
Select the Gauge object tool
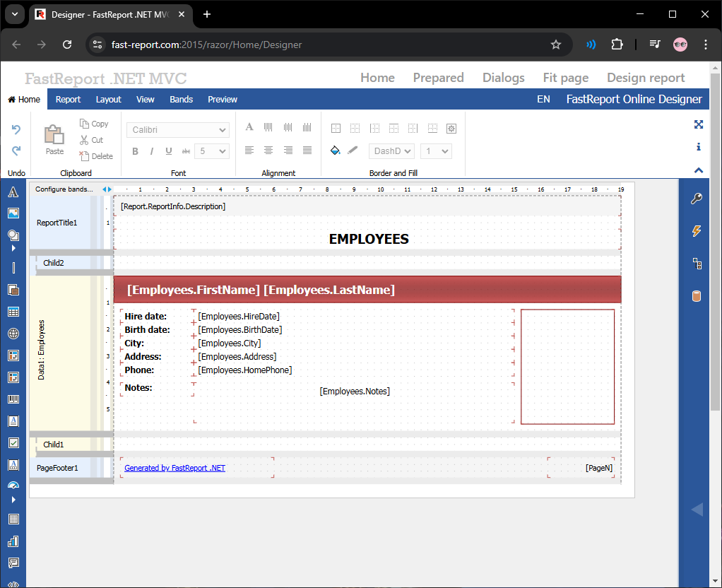pos(13,486)
